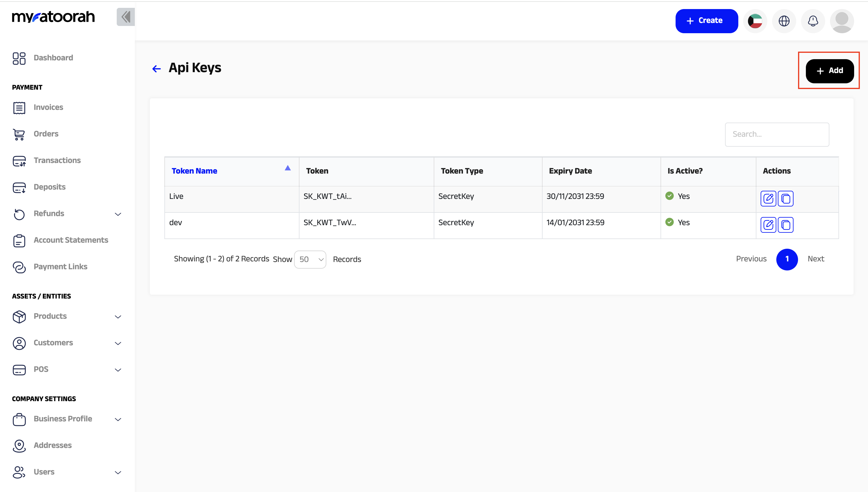
Task: Copy the Live token to clipboard
Action: pos(786,198)
